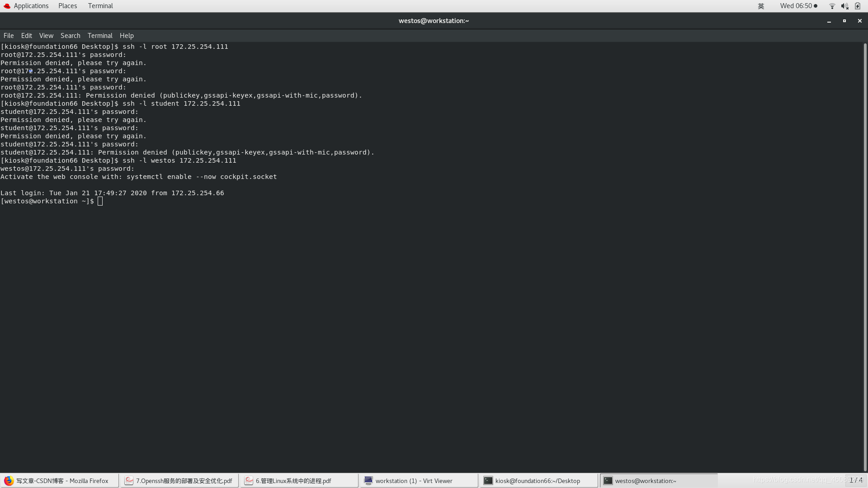The height and width of the screenshot is (488, 868).
Task: Click the kiosk@foundation66 taskbar icon
Action: 538,481
